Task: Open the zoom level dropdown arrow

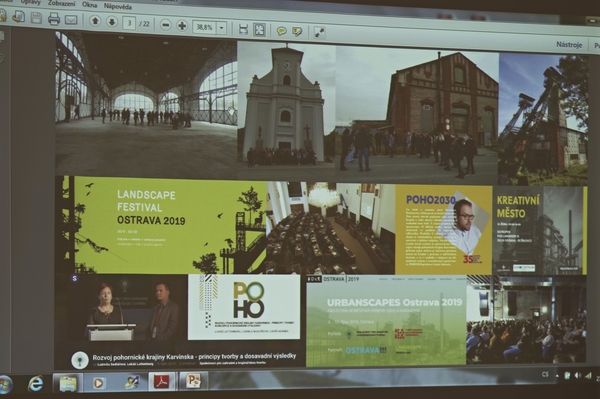Action: tap(221, 28)
